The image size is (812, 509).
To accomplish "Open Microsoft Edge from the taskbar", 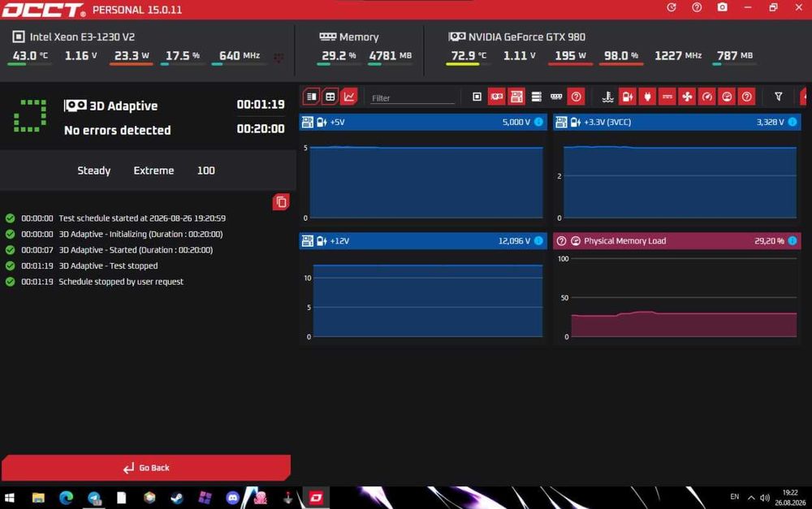I will click(x=66, y=498).
